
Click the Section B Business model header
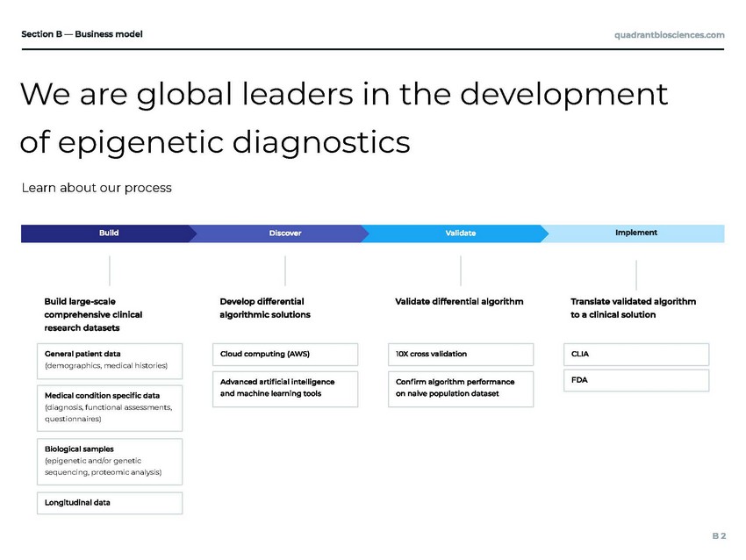click(x=82, y=34)
